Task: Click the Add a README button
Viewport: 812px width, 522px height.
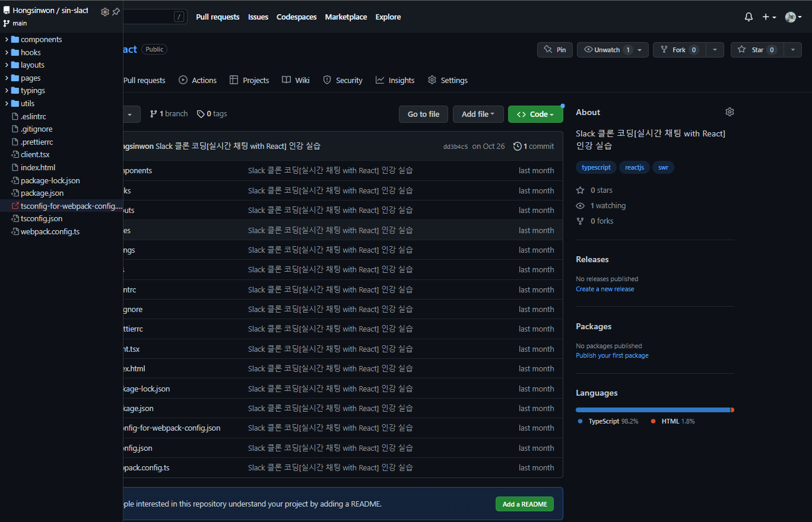Action: coord(525,504)
